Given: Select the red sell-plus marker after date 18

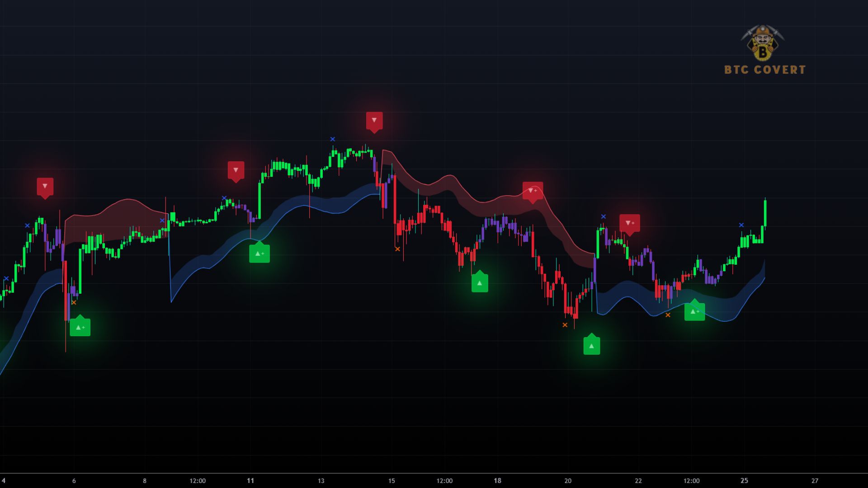Looking at the screenshot, I should [533, 192].
